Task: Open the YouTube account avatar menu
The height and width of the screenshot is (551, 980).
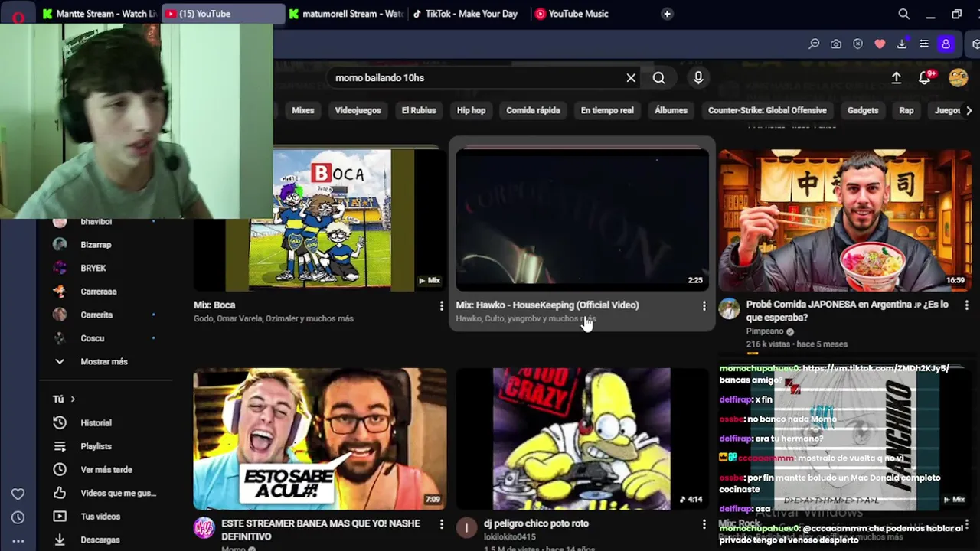Action: coord(958,78)
